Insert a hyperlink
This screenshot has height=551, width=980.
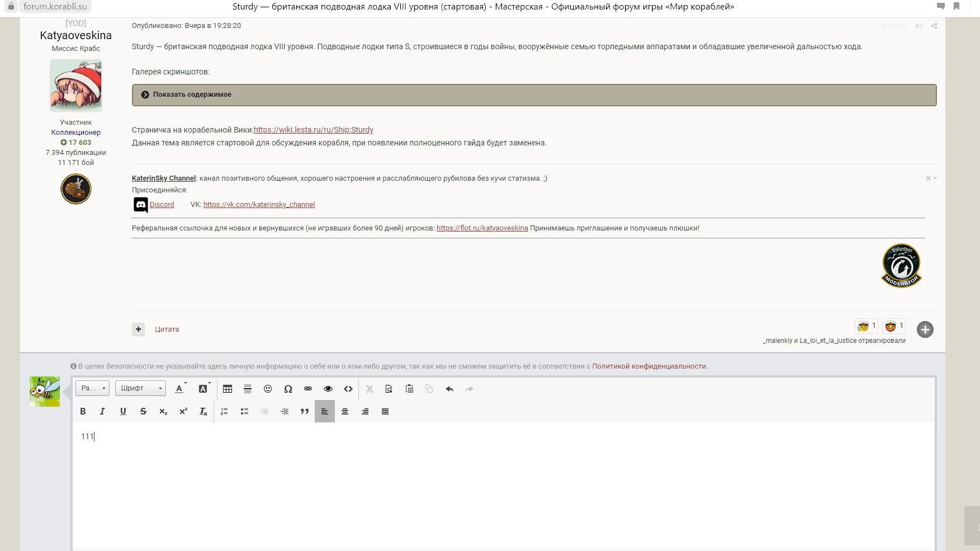click(x=308, y=389)
